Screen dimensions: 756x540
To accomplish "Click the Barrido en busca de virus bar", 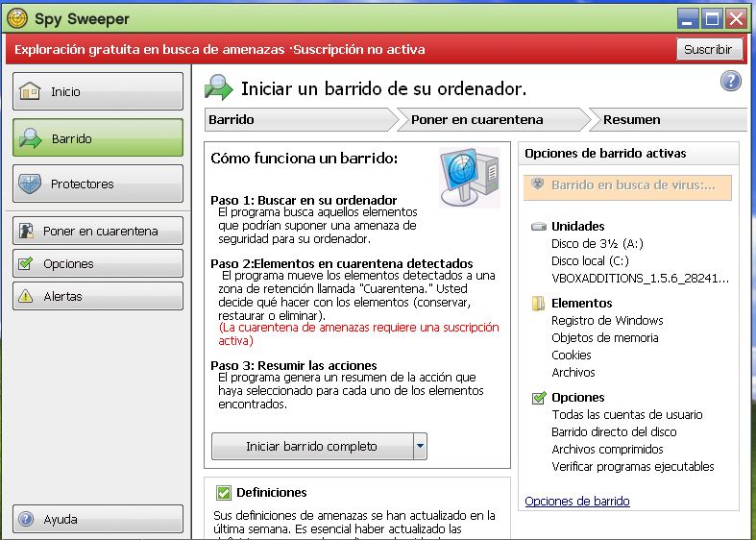I will tap(627, 187).
